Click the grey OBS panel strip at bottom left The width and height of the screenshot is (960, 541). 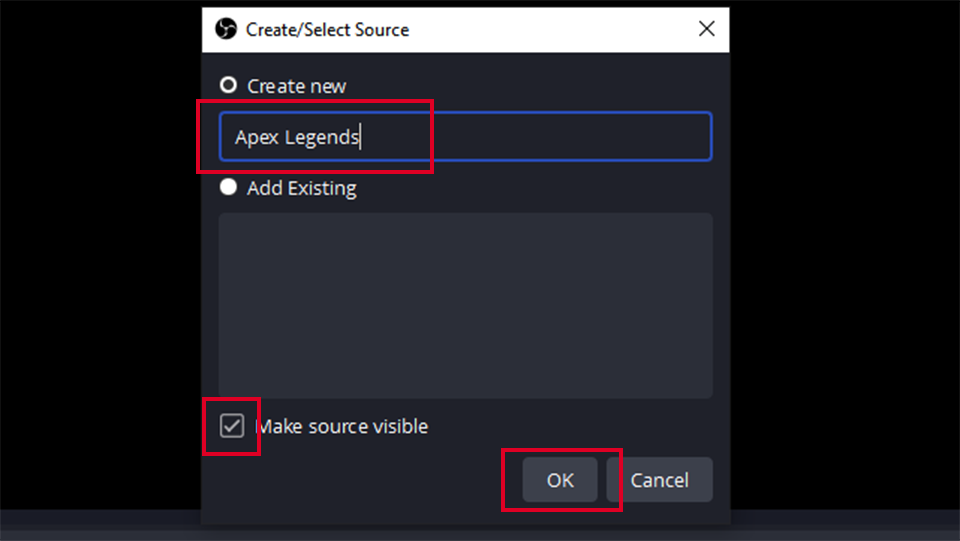click(x=100, y=525)
